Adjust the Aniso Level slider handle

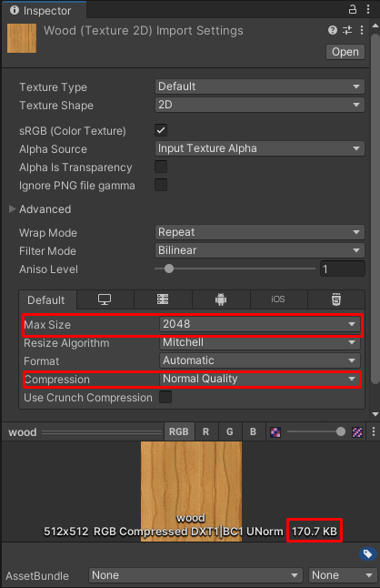[169, 269]
